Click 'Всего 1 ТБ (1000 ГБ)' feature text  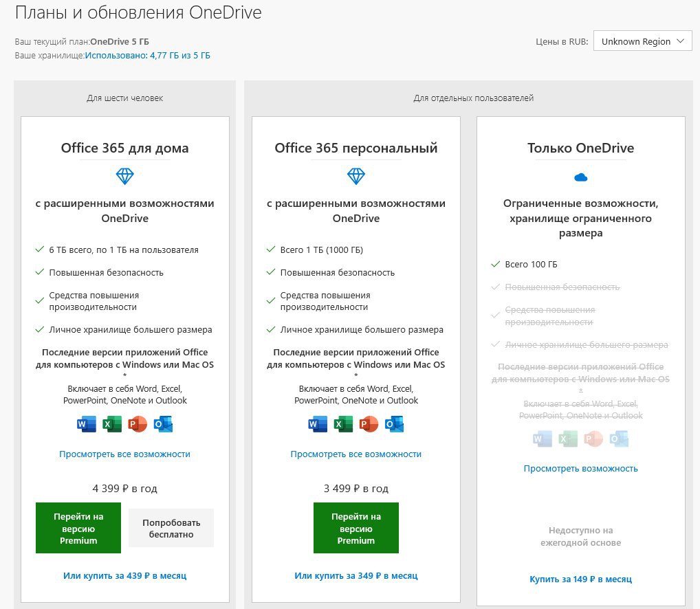point(322,250)
